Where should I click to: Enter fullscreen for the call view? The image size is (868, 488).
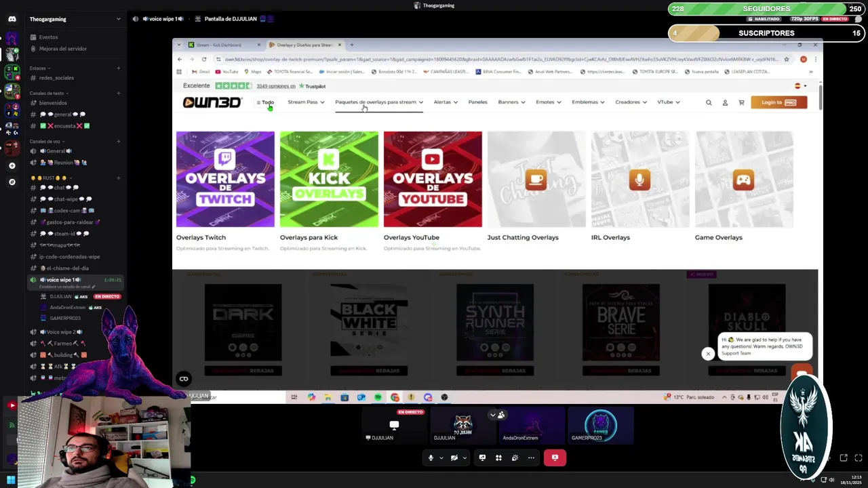click(858, 458)
